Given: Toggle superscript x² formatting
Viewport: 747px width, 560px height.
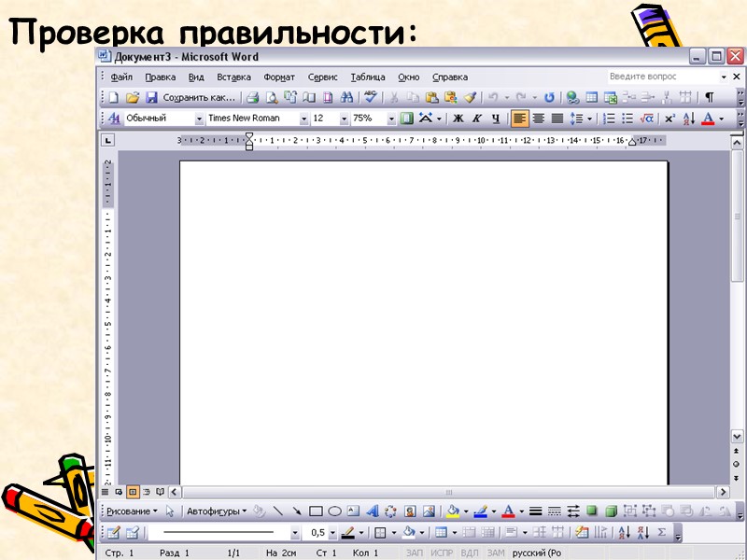Looking at the screenshot, I should pos(669,119).
